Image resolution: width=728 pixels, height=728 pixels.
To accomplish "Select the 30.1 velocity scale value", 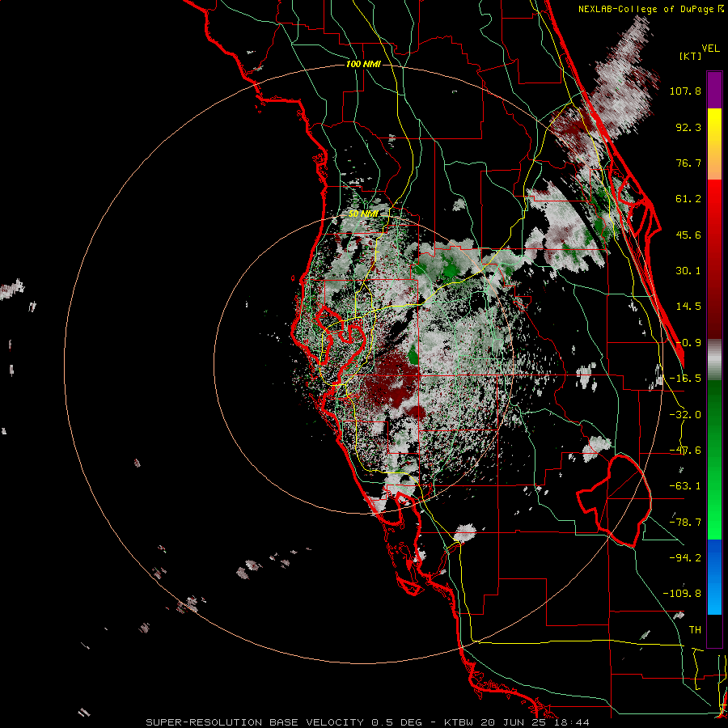I will pos(688,271).
